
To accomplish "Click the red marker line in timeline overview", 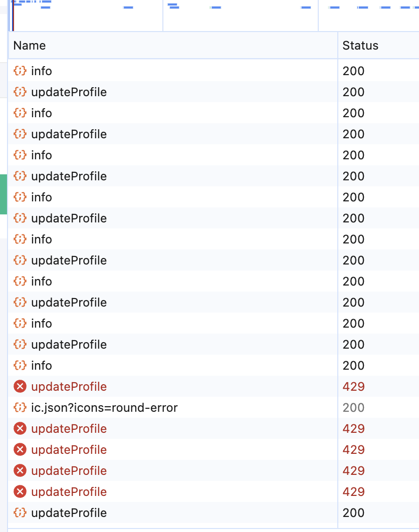I will [13, 18].
